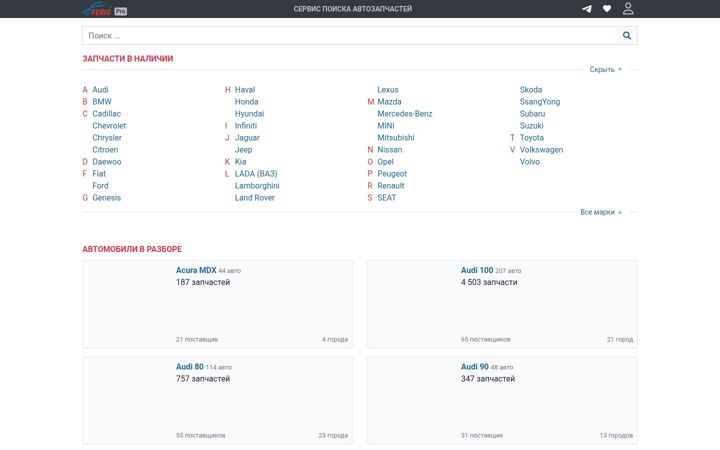This screenshot has width=720, height=450.
Task: Open Skoda parts link
Action: pos(531,90)
